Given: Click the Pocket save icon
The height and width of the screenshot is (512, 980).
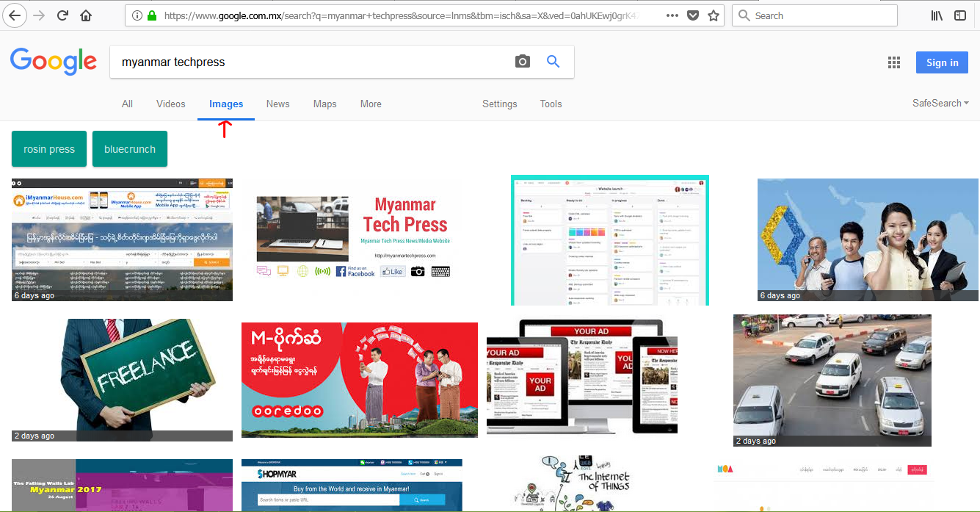Looking at the screenshot, I should (x=693, y=15).
